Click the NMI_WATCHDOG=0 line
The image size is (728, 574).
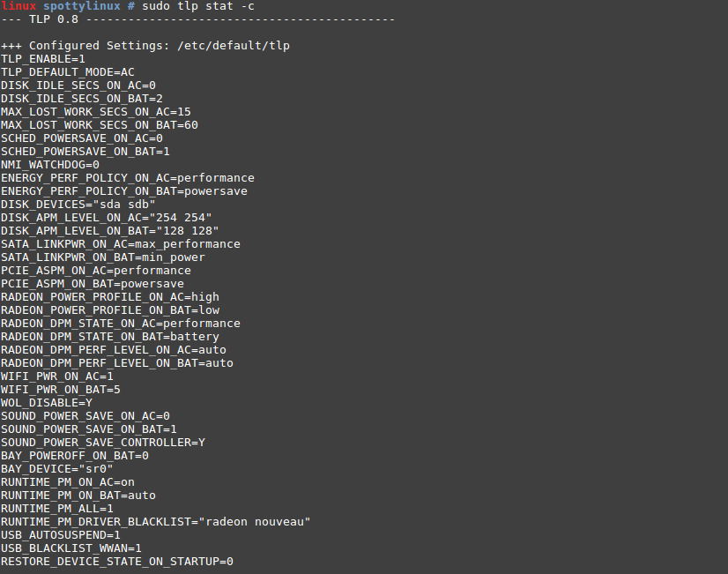tap(50, 165)
